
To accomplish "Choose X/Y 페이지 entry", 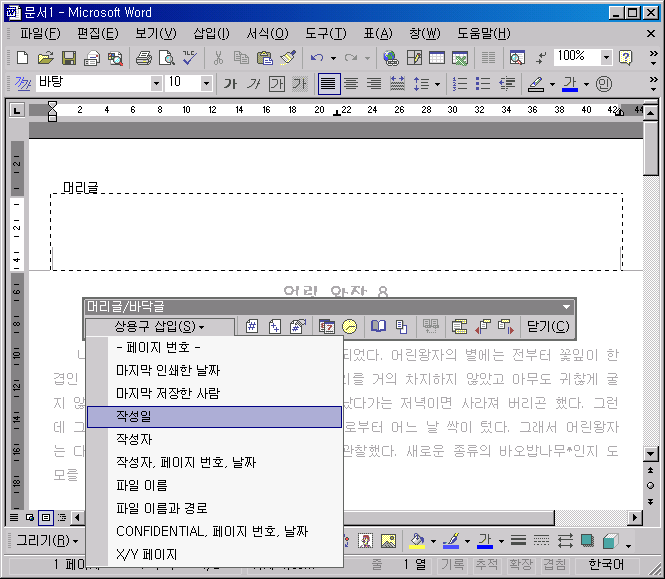I will coord(214,554).
